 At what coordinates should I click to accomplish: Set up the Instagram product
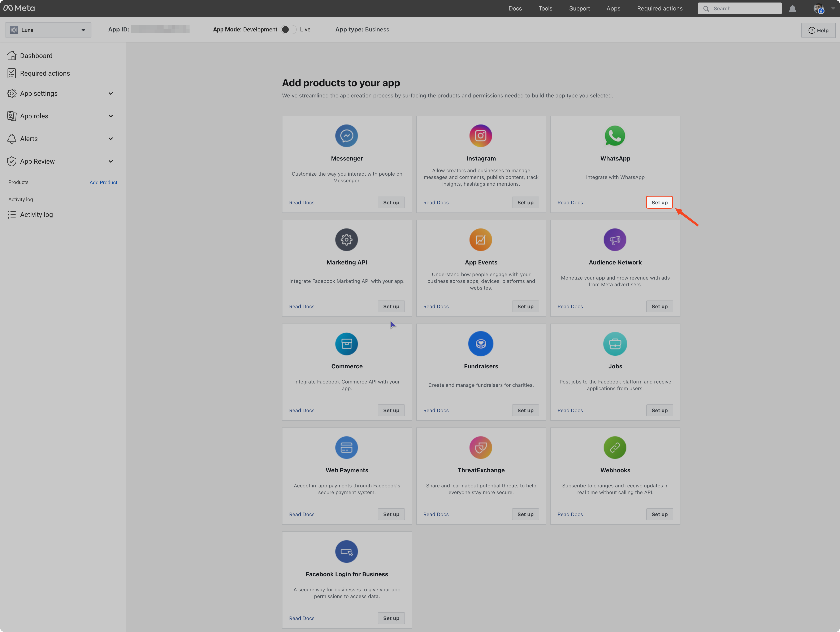click(x=525, y=202)
